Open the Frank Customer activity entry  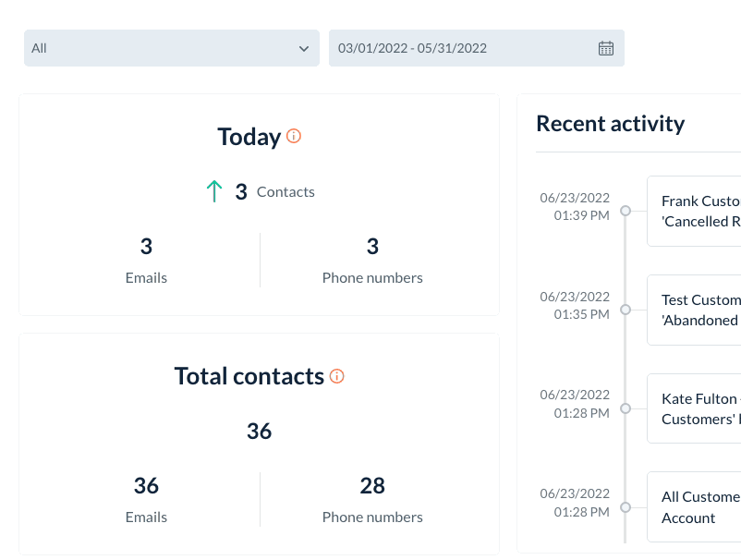(x=695, y=211)
